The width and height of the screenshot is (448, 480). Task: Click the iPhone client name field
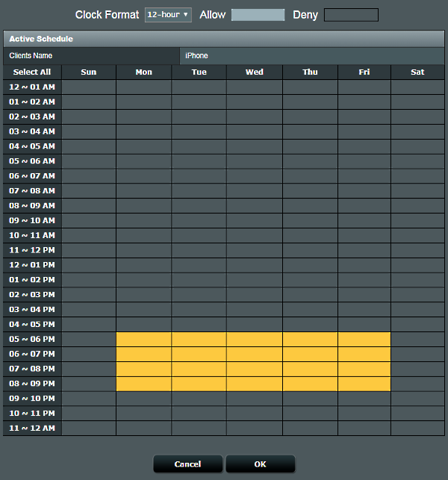pyautogui.click(x=312, y=56)
